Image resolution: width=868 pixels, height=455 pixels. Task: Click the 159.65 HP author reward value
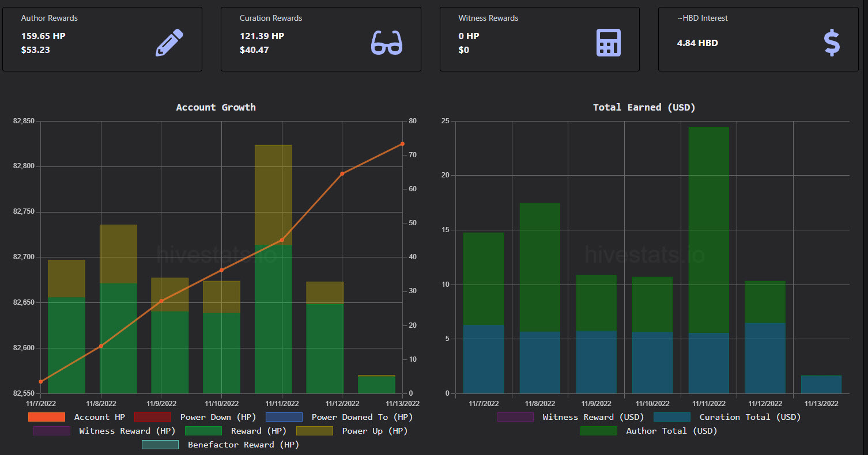point(43,36)
